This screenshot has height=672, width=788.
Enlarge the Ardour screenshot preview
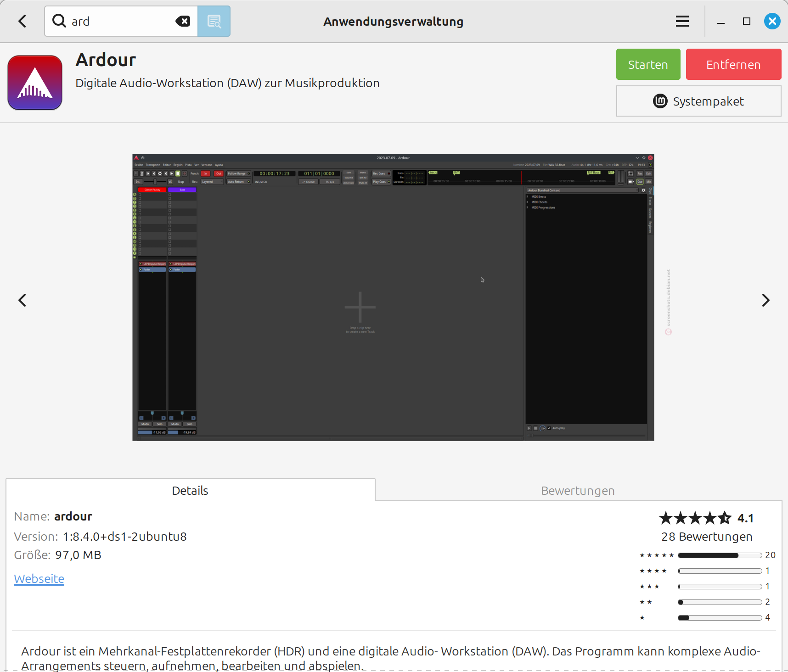tap(393, 297)
